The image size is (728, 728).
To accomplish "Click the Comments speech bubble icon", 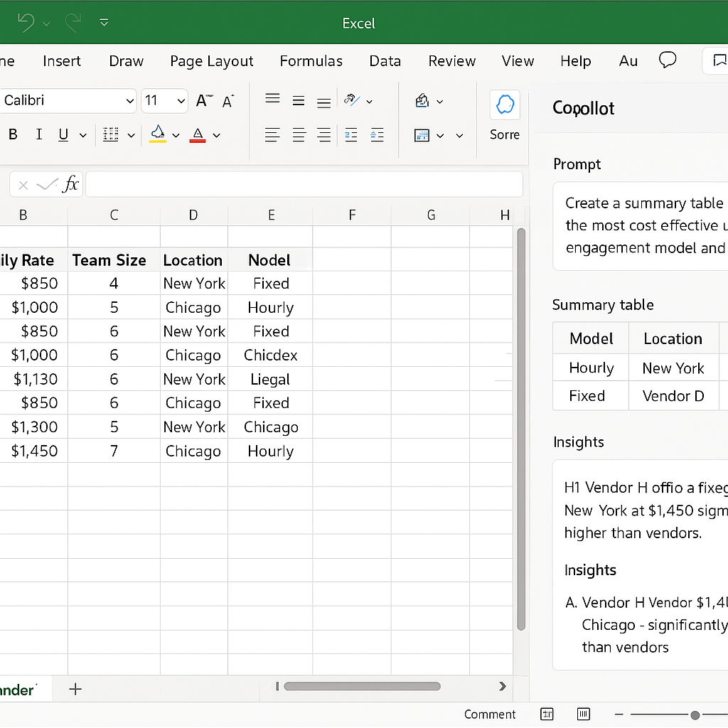I will coord(668,60).
